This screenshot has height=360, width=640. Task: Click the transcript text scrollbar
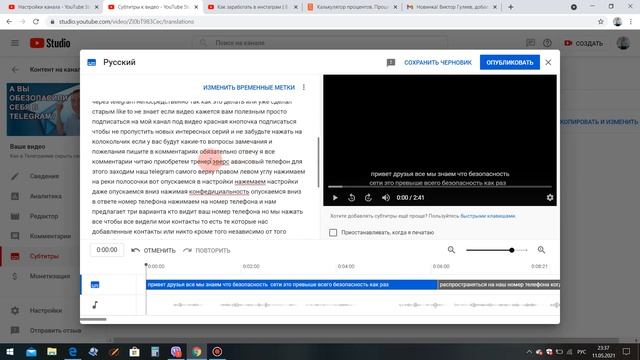tap(318, 162)
